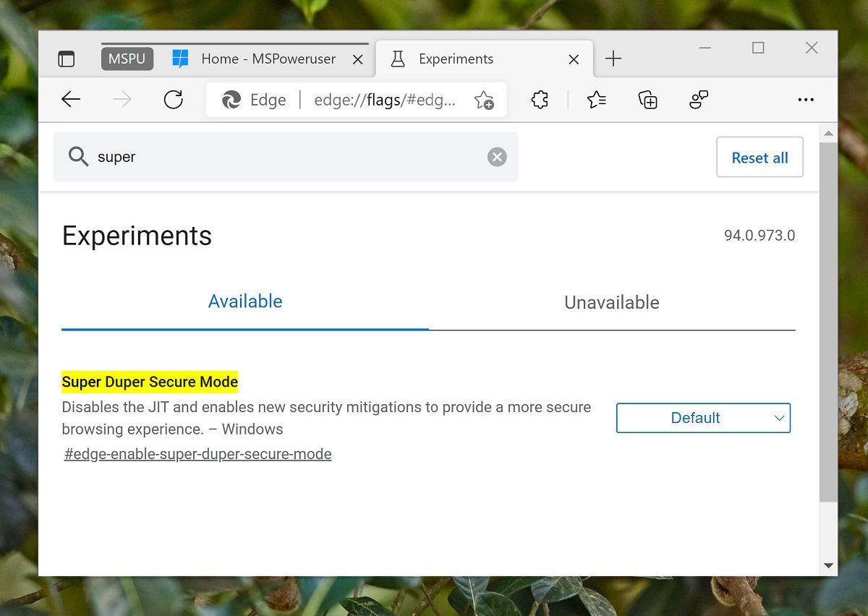Viewport: 868px width, 616px height.
Task: Click the scrollbar down arrow
Action: [829, 566]
